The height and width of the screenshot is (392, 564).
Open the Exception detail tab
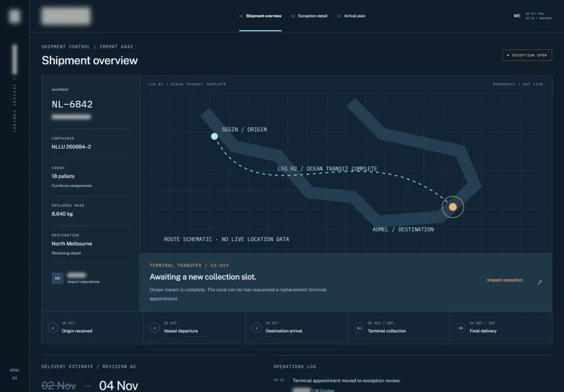[x=309, y=16]
